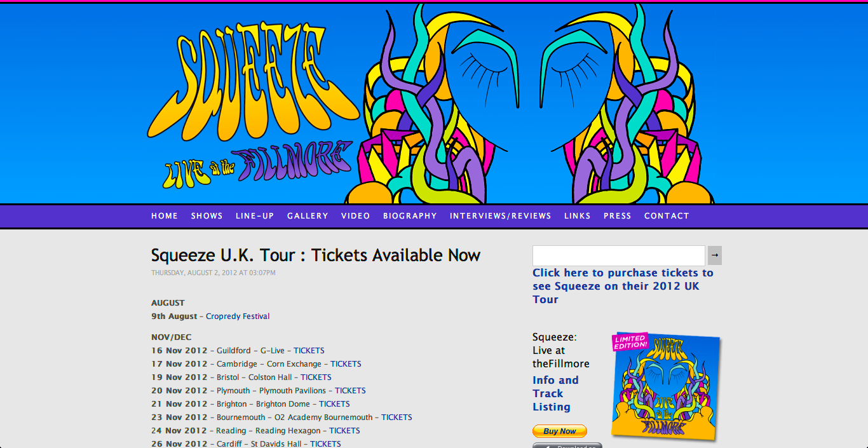Open the Squeeze U.K. Tour post title
This screenshot has height=448, width=868.
tap(316, 255)
